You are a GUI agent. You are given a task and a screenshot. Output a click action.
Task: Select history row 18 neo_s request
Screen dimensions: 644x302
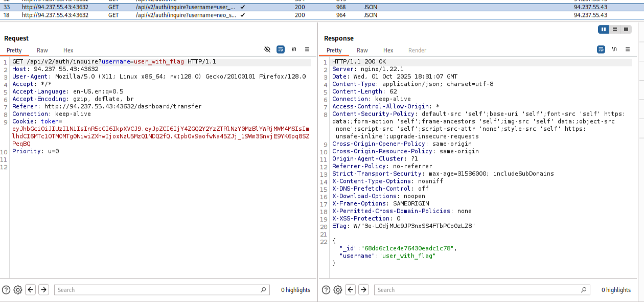coord(322,15)
